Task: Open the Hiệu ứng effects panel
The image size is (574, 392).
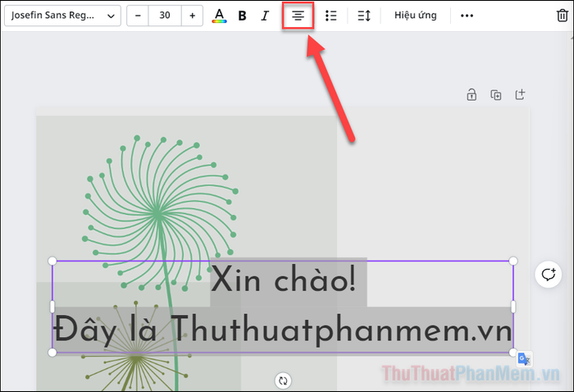Action: point(416,16)
